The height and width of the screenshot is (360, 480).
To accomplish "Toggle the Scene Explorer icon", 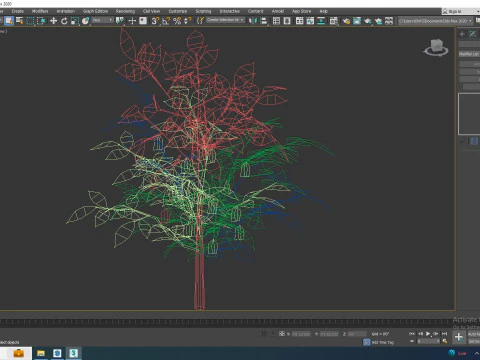I will tap(276, 21).
